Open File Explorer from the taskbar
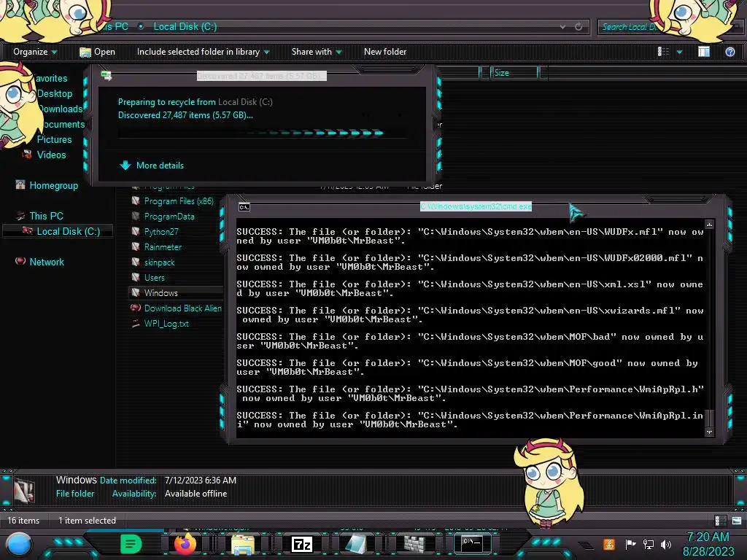Image resolution: width=747 pixels, height=560 pixels. 242,544
